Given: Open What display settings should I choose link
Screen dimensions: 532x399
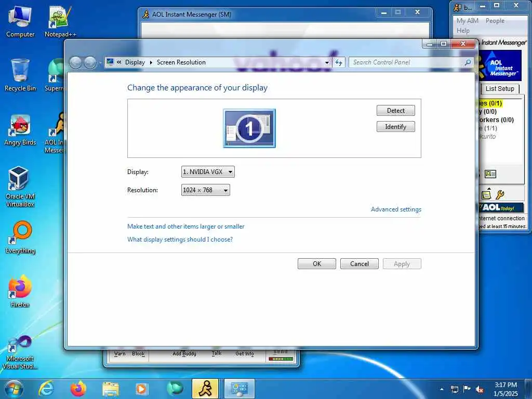Looking at the screenshot, I should point(180,239).
